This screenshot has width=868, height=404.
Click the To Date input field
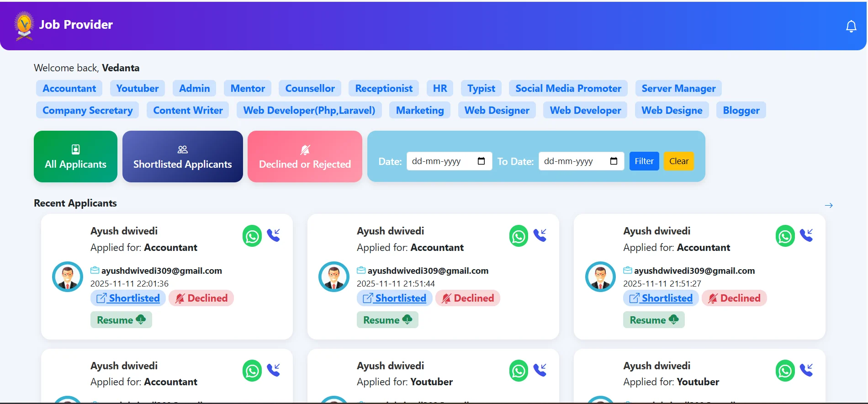click(x=581, y=161)
